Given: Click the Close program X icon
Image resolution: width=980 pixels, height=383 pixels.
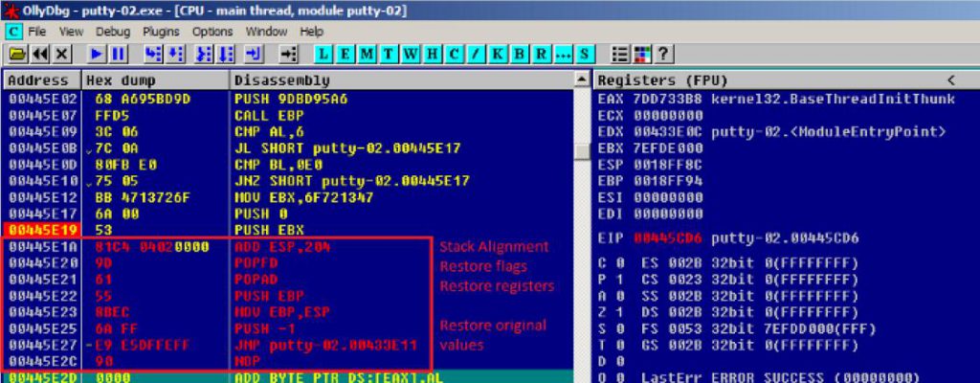Looking at the screenshot, I should pyautogui.click(x=60, y=55).
